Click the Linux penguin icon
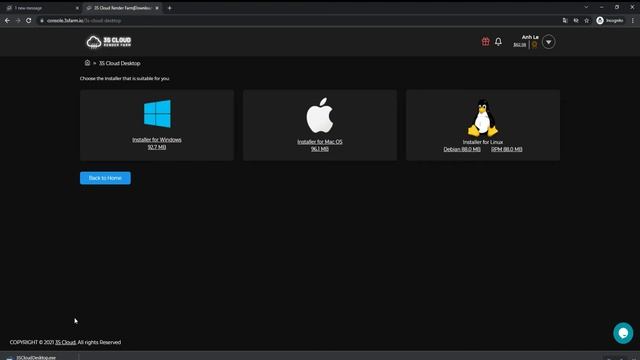The width and height of the screenshot is (640, 360). click(483, 118)
